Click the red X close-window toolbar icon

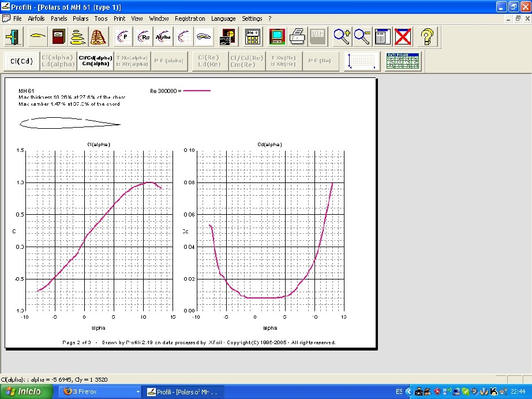403,37
